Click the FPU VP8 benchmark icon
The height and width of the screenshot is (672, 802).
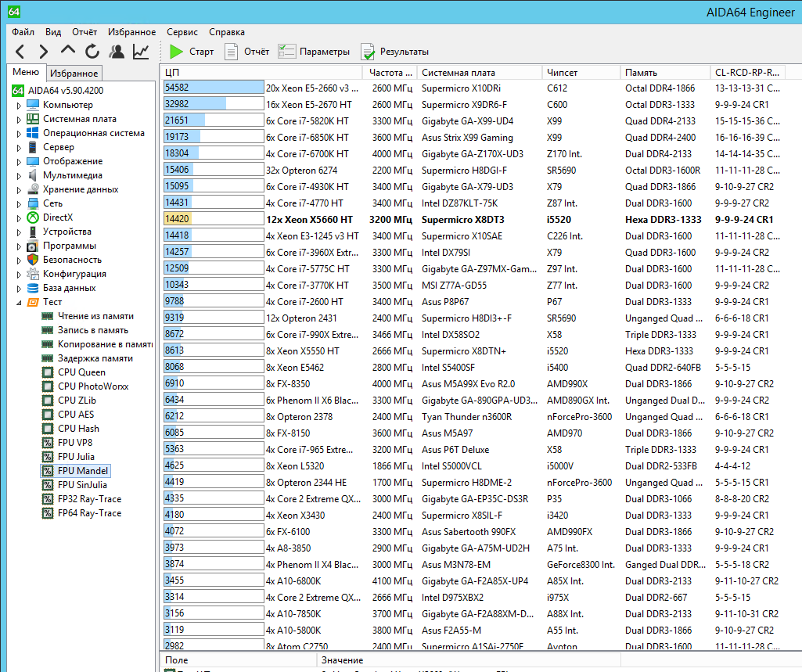click(48, 442)
